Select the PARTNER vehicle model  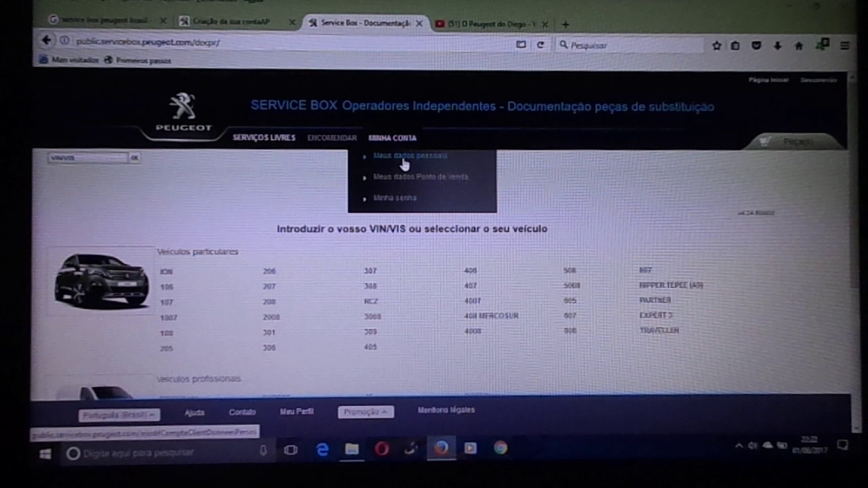click(x=655, y=300)
